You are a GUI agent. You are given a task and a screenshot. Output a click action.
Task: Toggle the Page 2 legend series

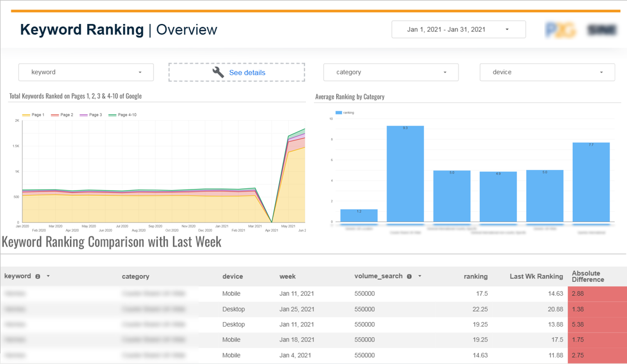(x=62, y=115)
